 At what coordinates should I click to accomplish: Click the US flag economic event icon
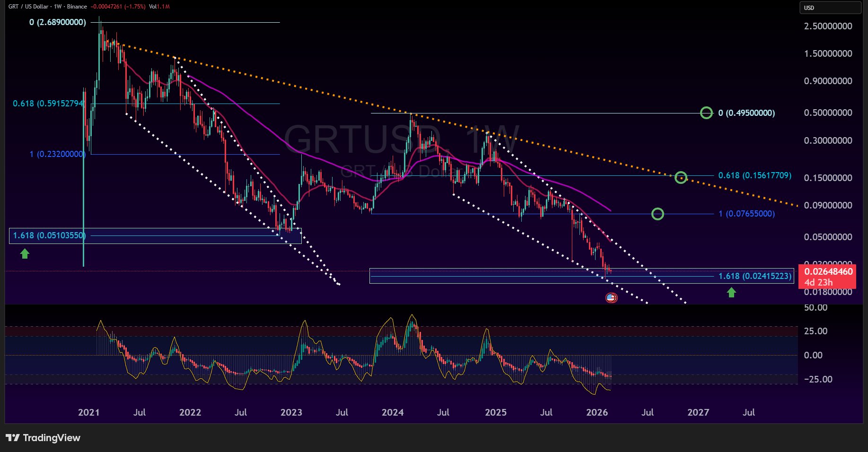[611, 298]
